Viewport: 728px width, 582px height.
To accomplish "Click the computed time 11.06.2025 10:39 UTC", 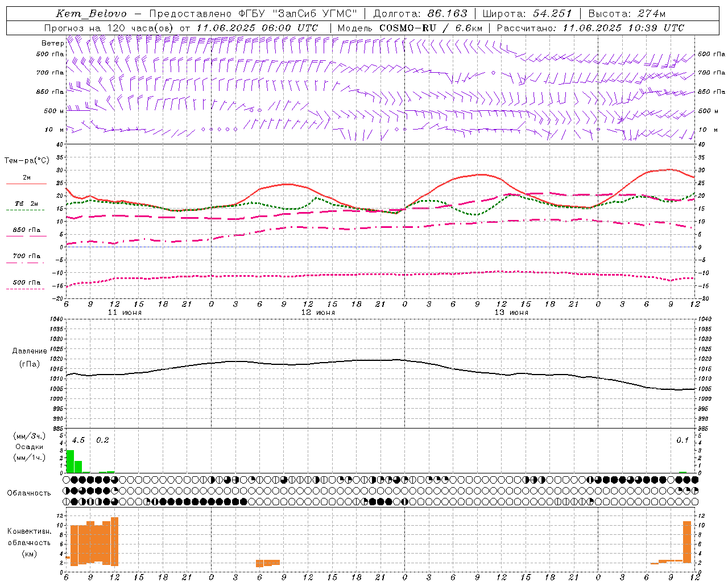I will 623,28.
